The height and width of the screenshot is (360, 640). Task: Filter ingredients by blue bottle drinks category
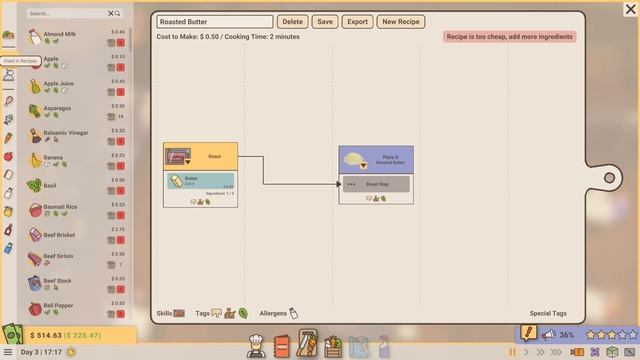9,248
